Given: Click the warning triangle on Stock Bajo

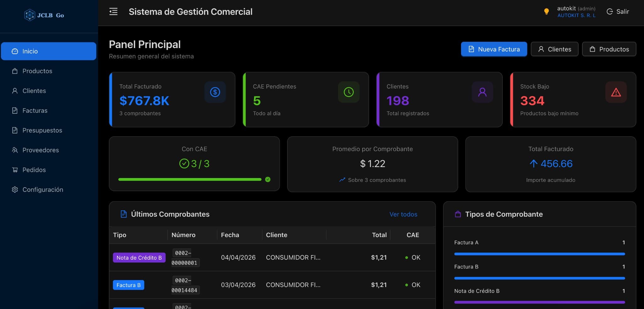Looking at the screenshot, I should click(x=616, y=92).
